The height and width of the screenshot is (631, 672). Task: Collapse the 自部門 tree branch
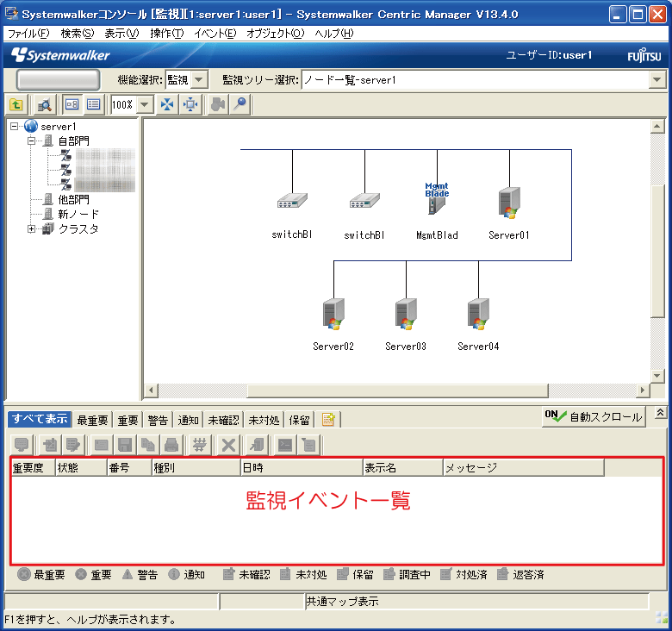[31, 141]
